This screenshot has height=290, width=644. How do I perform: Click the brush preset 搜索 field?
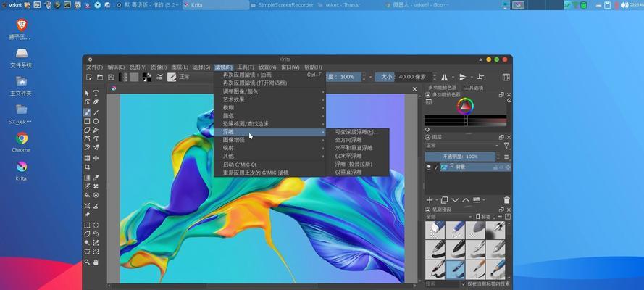click(x=443, y=284)
